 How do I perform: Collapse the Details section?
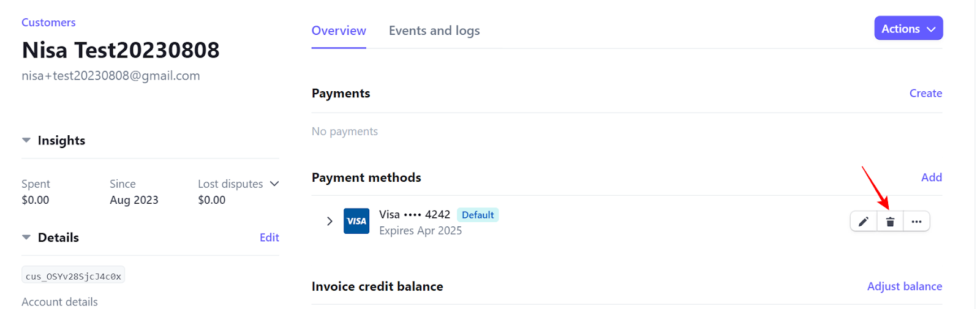point(26,237)
